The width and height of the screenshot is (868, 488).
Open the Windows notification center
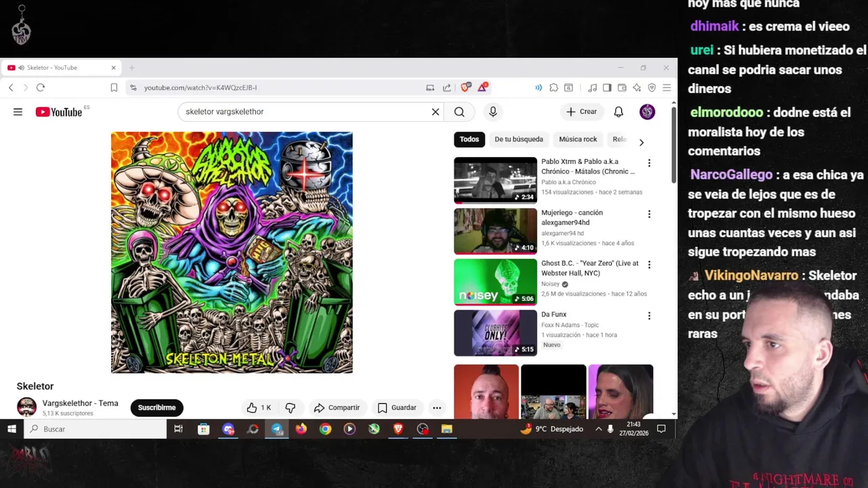tap(661, 429)
